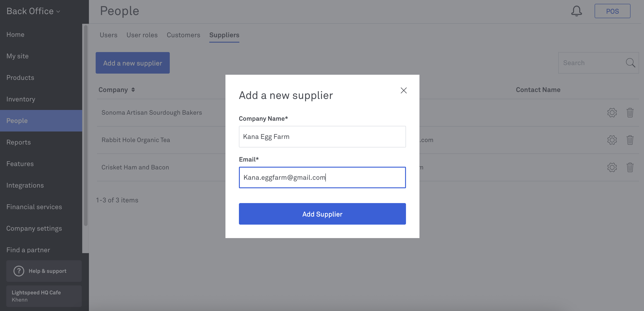Image resolution: width=644 pixels, height=311 pixels.
Task: Open Find a partner in sidebar
Action: (x=41, y=250)
